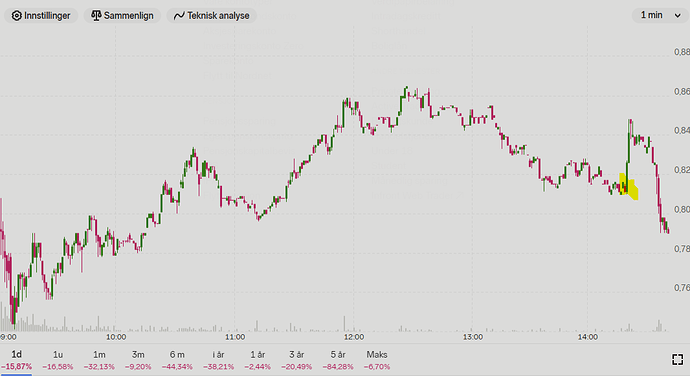Click the Teknisk analyse button text
The image size is (690, 376).
pos(218,16)
